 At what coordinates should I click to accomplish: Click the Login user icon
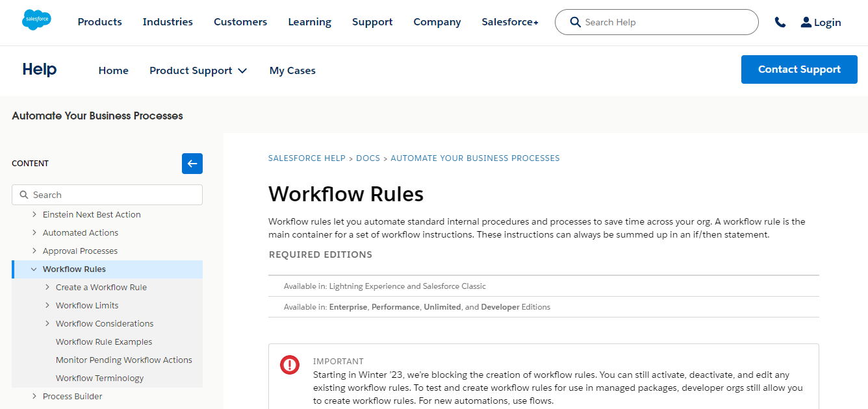tap(806, 22)
